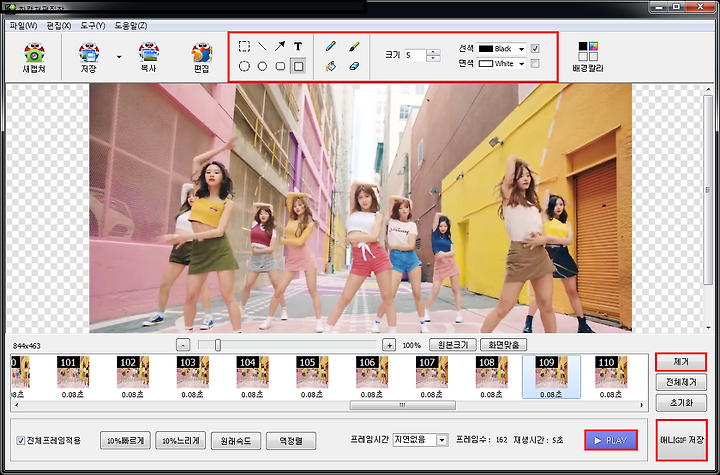
Task: Open the arrow menu beside 저장
Action: (x=119, y=57)
